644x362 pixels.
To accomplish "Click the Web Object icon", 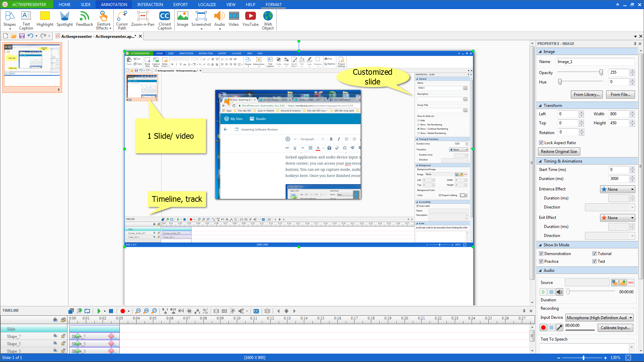I will pos(268,20).
